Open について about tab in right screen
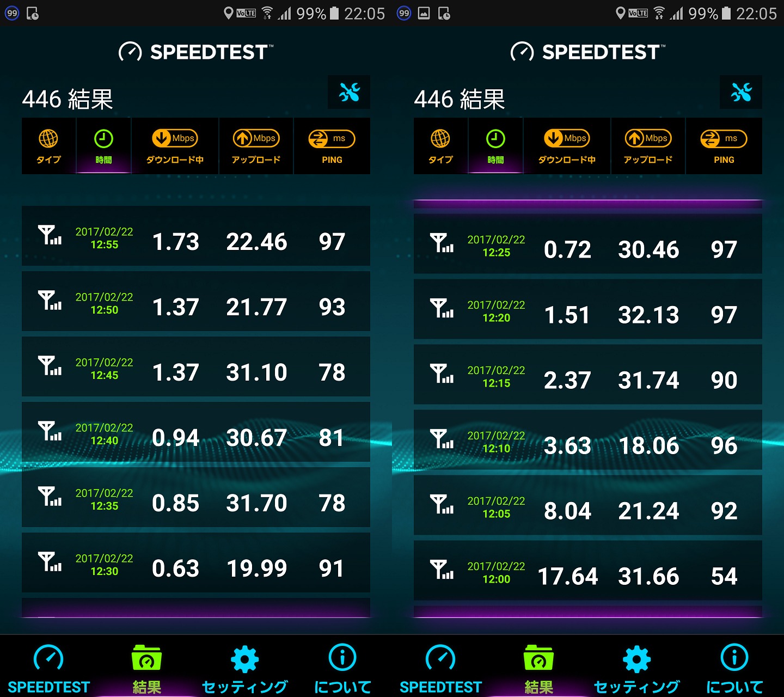Image resolution: width=784 pixels, height=697 pixels. tap(735, 669)
